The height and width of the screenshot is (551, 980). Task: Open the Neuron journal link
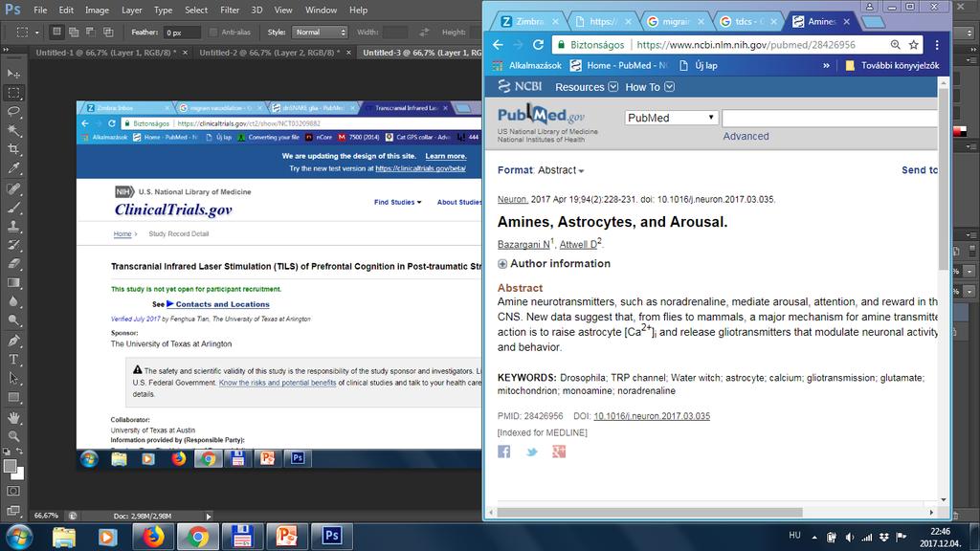pos(513,199)
